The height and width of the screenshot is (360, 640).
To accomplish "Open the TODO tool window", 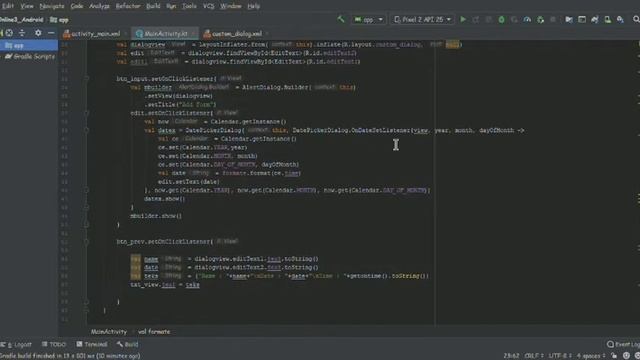I will click(x=54, y=344).
